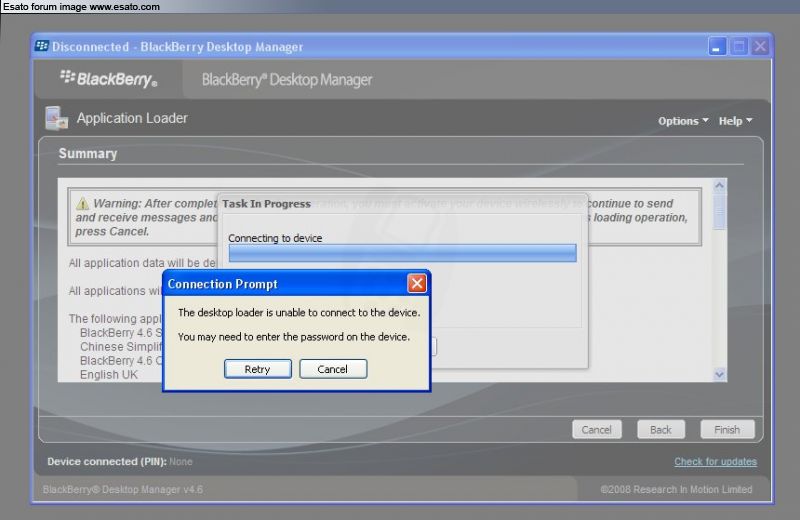Click the disabled maximize button in the title bar

[x=739, y=46]
